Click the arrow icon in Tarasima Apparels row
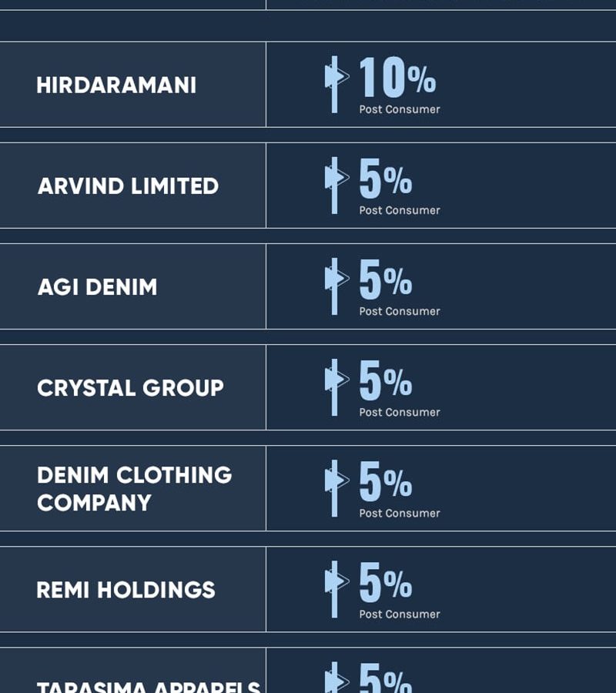Screen dimensions: 616x693 coord(336,677)
